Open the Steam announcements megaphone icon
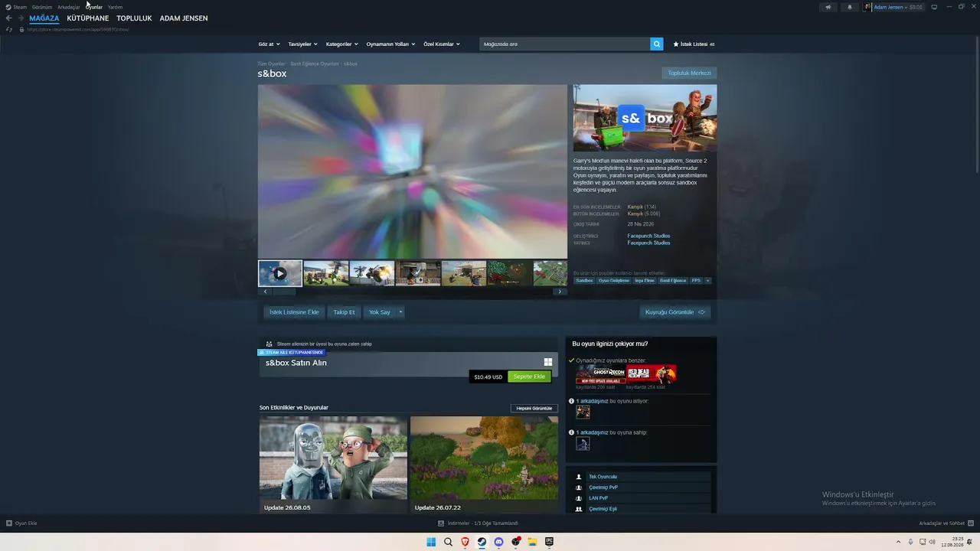The height and width of the screenshot is (551, 980). point(828,7)
